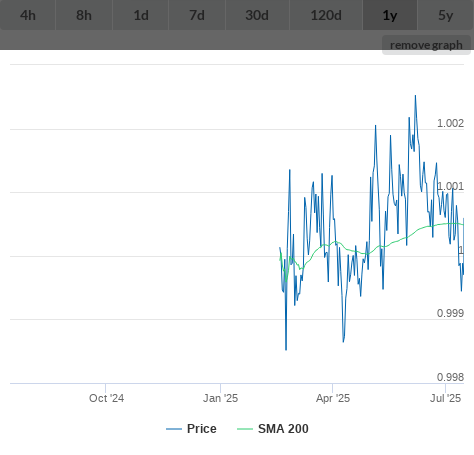The image size is (474, 455).
Task: Click the active 1y range tab
Action: point(390,15)
